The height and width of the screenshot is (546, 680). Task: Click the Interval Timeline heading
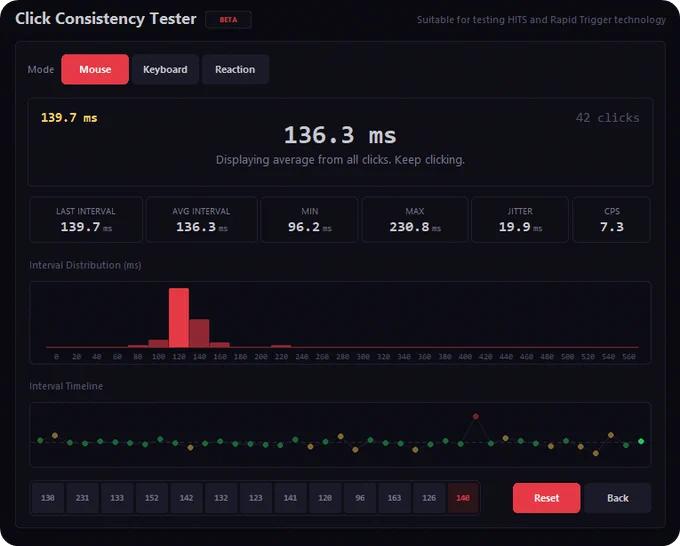[66, 386]
